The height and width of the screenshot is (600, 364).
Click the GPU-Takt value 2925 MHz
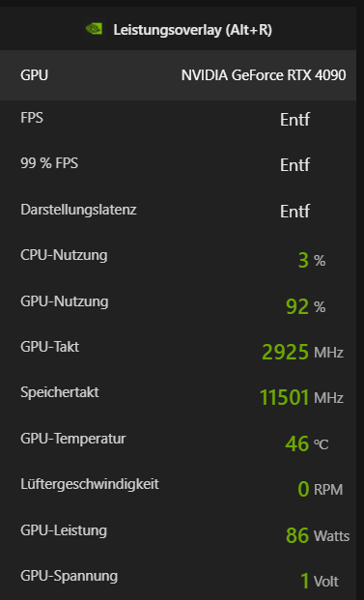(x=303, y=352)
